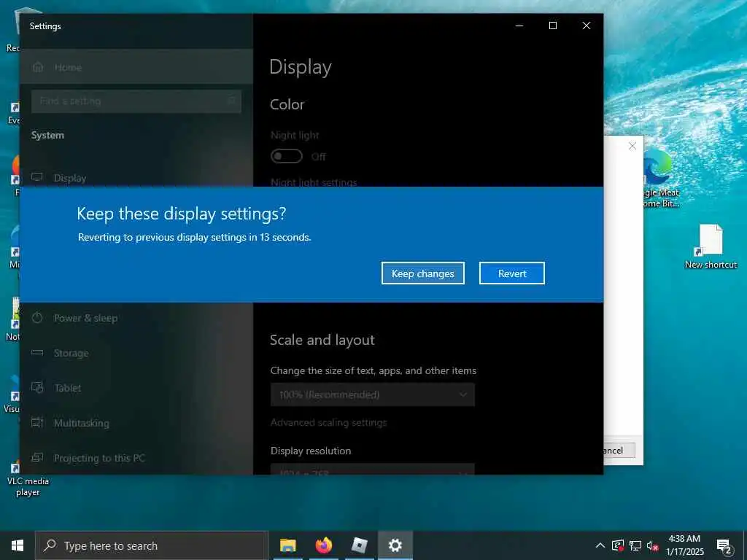The width and height of the screenshot is (747, 560).
Task: Select Storage in the sidebar
Action: click(136, 353)
